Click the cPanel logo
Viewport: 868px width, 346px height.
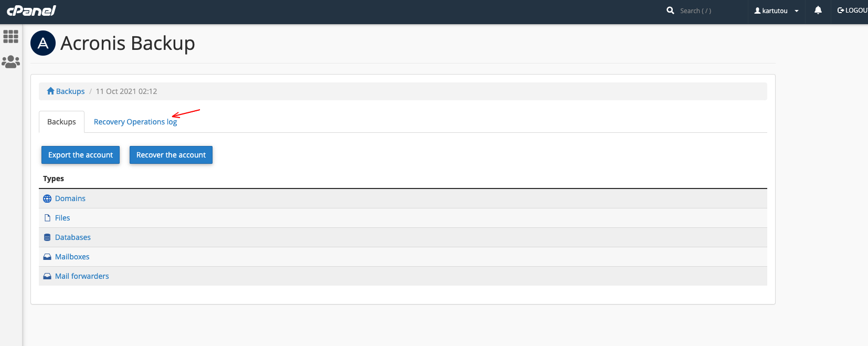[31, 11]
